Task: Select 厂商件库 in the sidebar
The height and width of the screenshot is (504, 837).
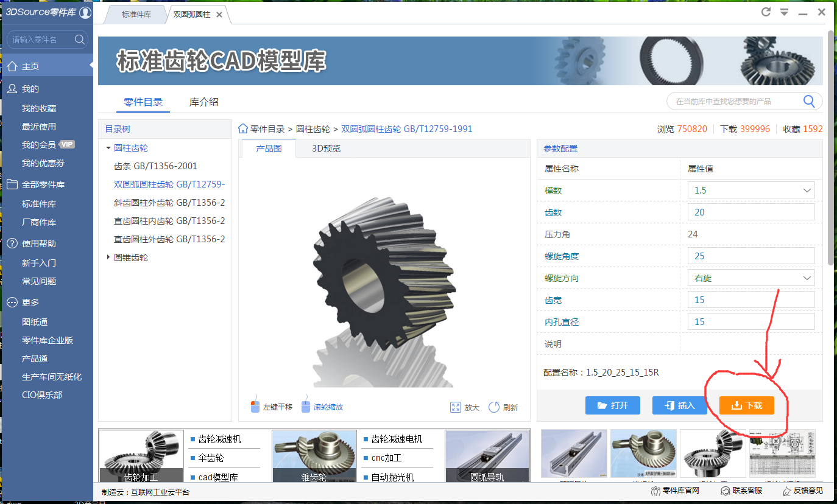Action: (39, 222)
